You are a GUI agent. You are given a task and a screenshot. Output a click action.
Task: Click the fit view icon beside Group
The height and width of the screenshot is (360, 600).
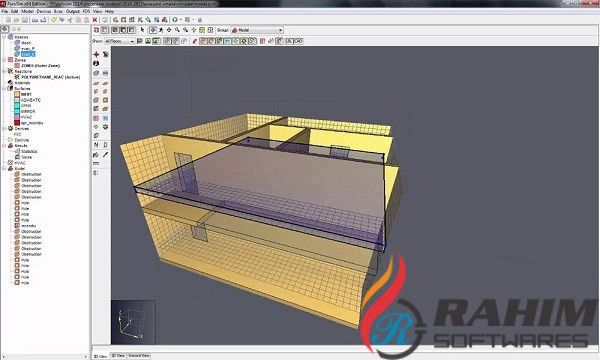click(210, 30)
